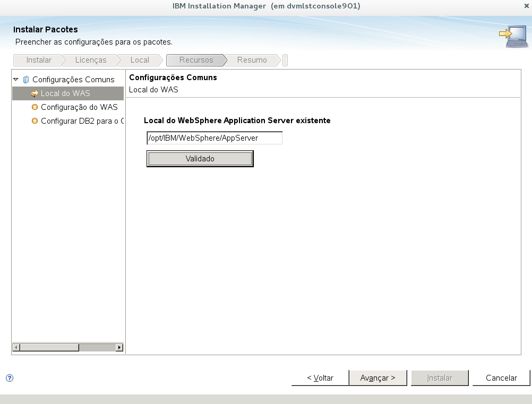
Task: Go to the Recursos wizard step
Action: pos(196,60)
